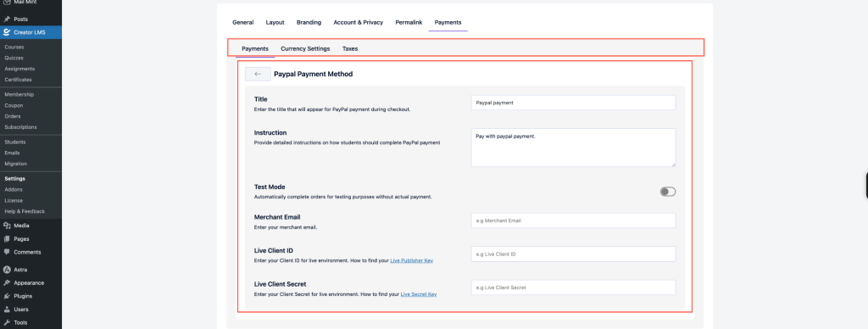Screen dimensions: 868x329
Task: Select the top-level Payments tab
Action: [448, 22]
